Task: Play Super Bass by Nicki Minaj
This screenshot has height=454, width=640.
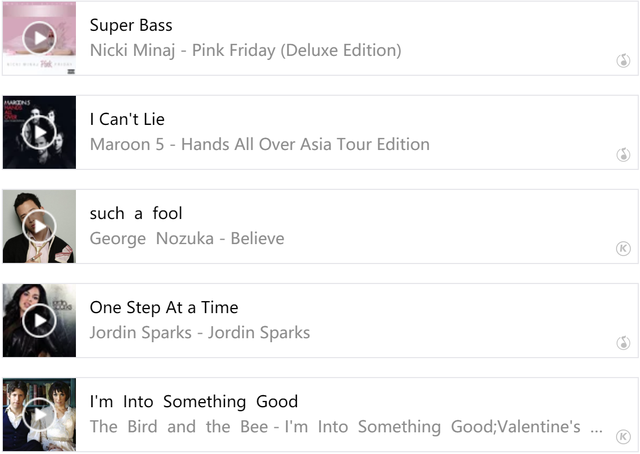Action: click(39, 39)
